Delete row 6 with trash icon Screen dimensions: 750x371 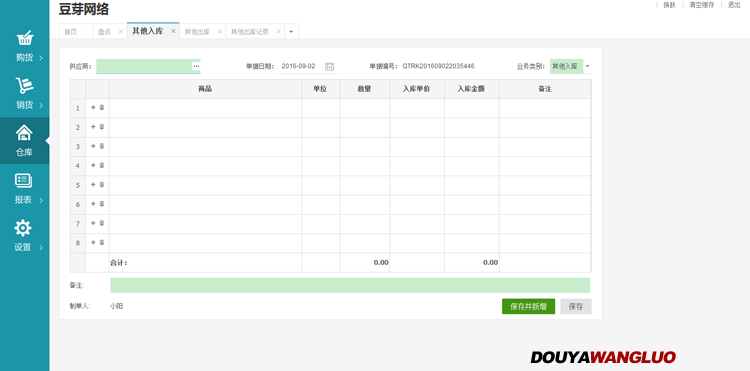(102, 204)
